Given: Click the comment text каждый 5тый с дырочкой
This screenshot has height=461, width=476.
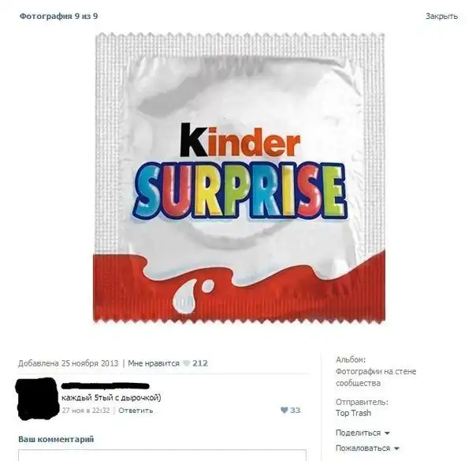Looking at the screenshot, I should click(111, 398).
